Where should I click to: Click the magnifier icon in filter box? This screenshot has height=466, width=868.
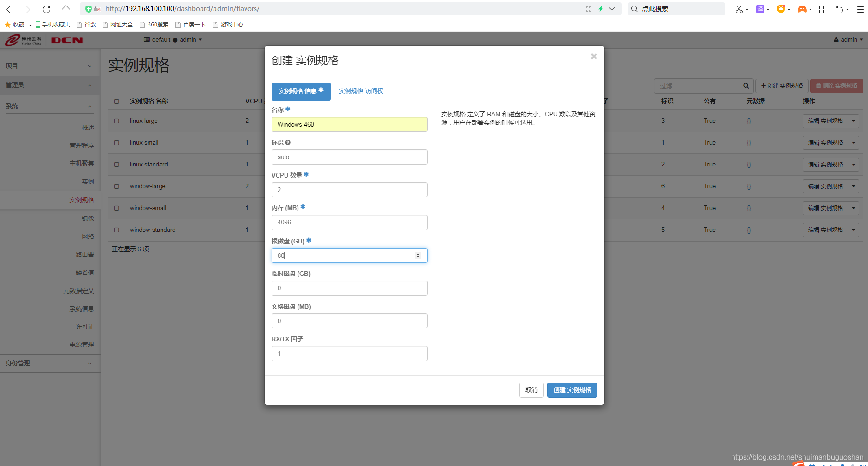(x=746, y=86)
